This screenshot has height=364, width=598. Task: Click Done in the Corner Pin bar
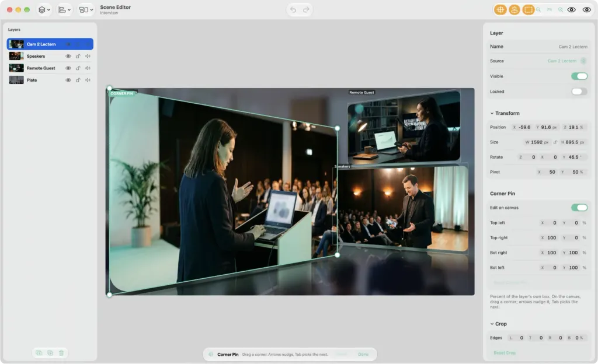click(x=363, y=355)
